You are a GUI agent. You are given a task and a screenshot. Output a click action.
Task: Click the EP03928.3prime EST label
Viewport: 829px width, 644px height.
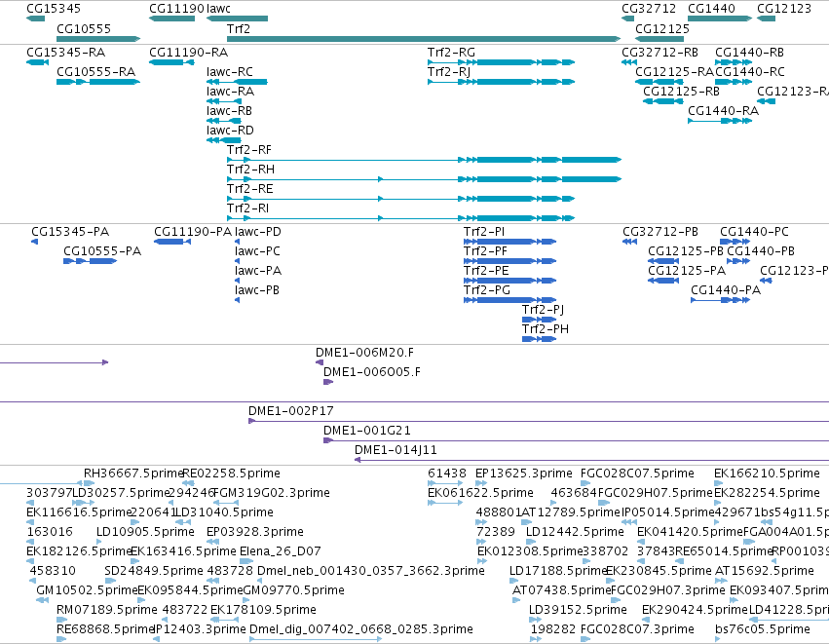pyautogui.click(x=255, y=532)
